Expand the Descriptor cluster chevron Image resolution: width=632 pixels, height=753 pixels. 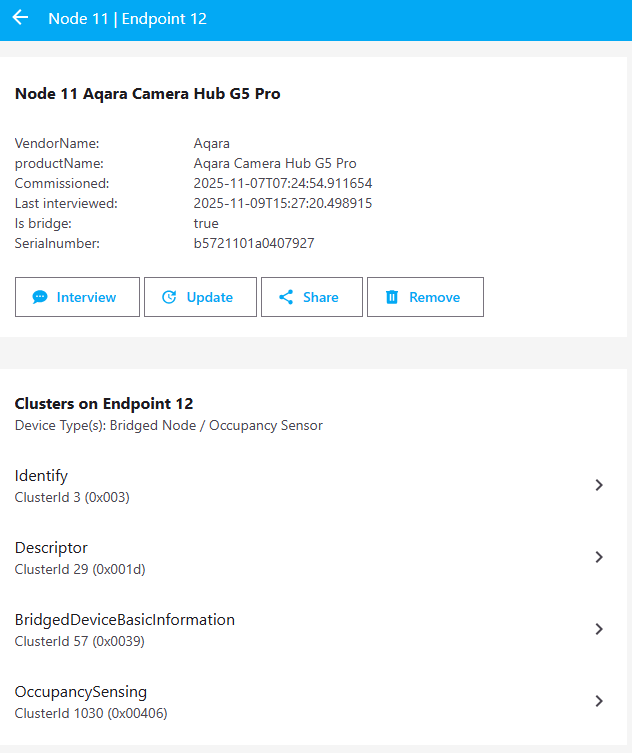click(599, 557)
